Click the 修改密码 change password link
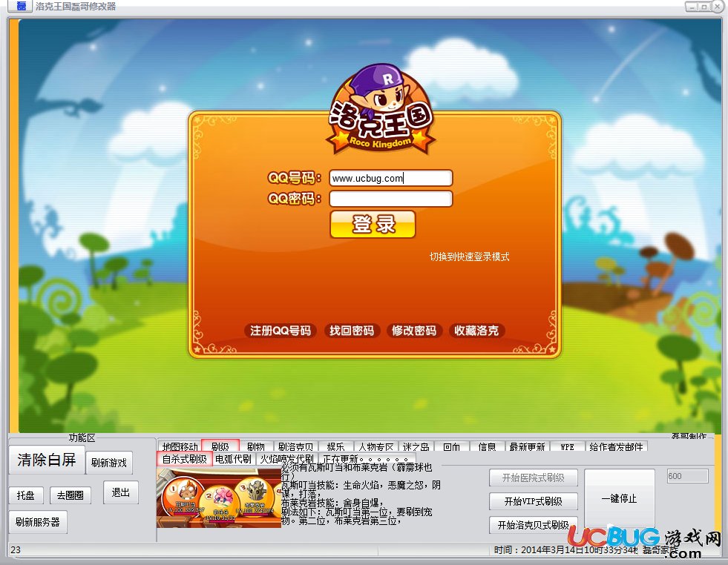 click(413, 330)
